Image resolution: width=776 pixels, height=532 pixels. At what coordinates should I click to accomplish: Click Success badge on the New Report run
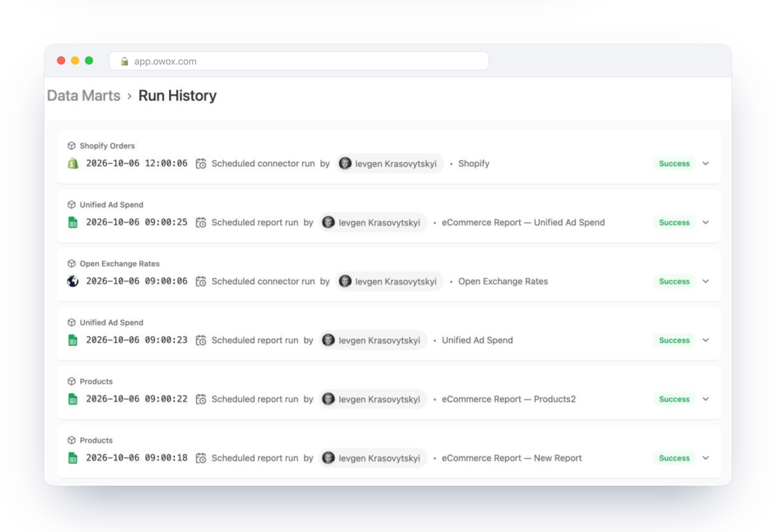point(674,458)
